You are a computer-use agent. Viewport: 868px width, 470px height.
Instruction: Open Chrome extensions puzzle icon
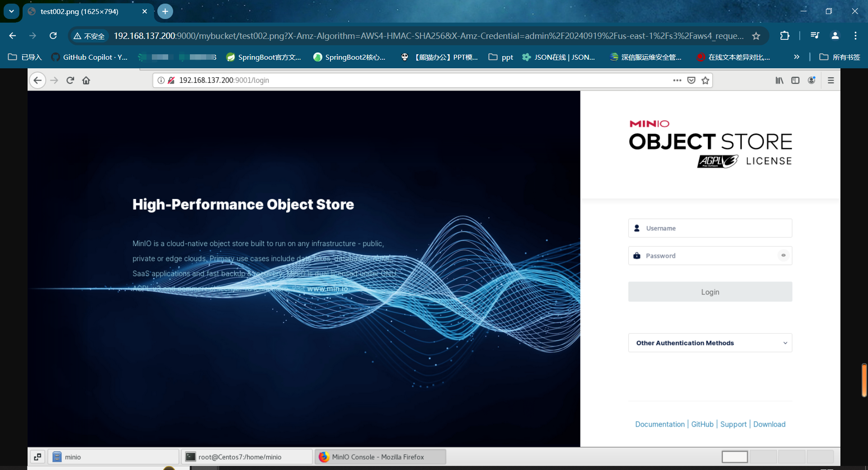[785, 36]
